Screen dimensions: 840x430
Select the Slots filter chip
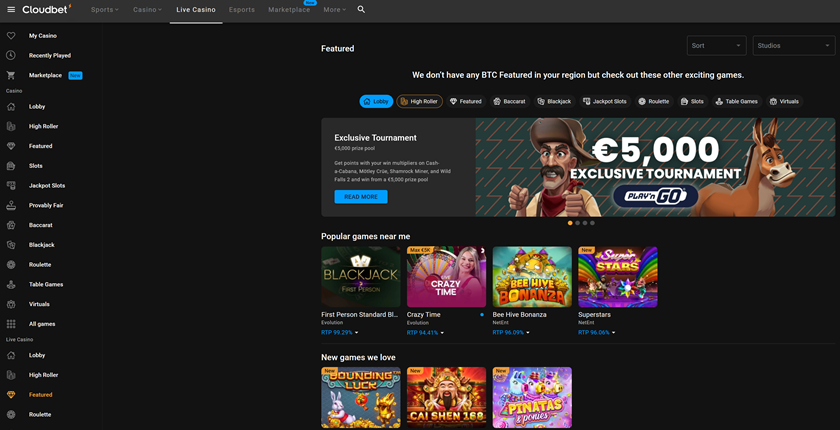click(693, 101)
